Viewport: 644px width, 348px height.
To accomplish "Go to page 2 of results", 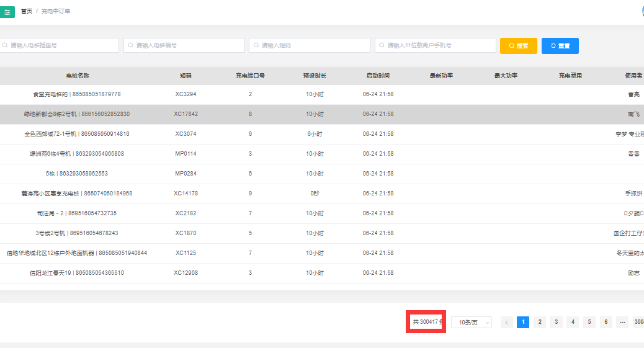I will 540,322.
